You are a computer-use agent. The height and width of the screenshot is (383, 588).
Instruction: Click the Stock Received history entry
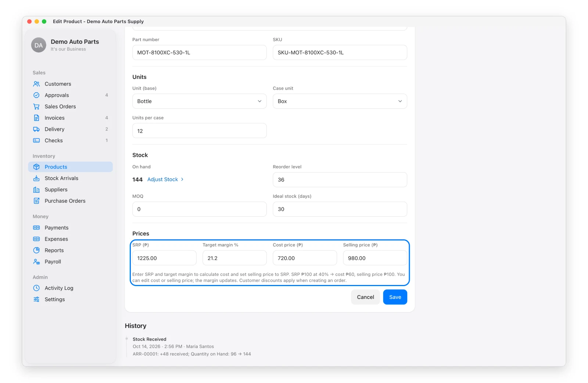tap(191, 347)
